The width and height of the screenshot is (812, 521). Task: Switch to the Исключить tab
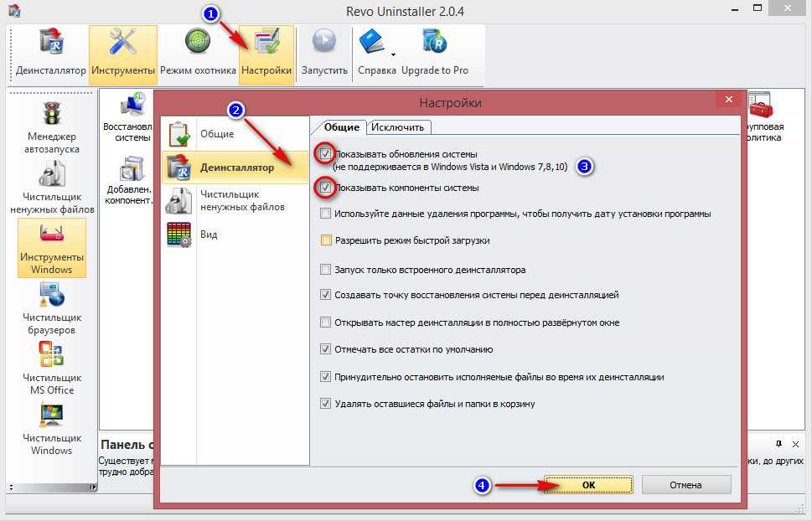400,127
